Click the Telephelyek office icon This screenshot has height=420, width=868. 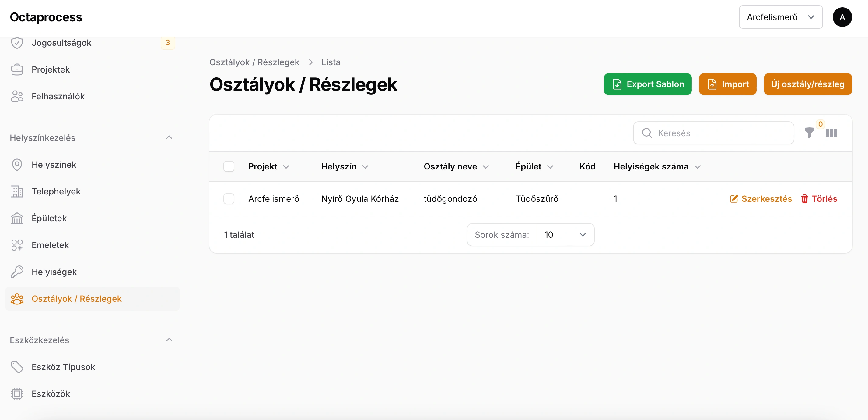(17, 191)
